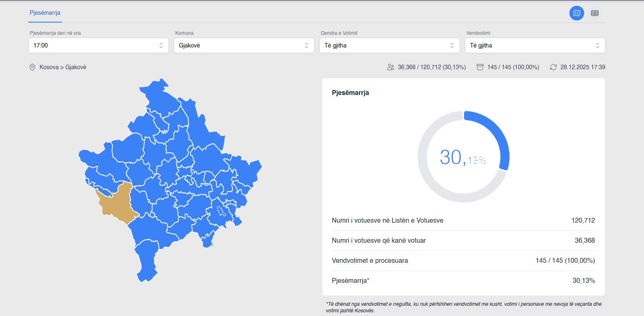644x316 pixels.
Task: Open the Pjesëmarrja tab
Action: 45,13
